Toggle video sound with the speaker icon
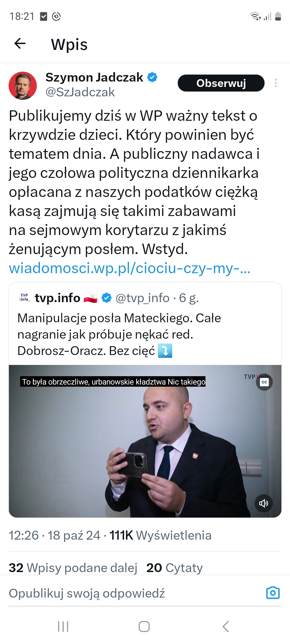Viewport: 290px width, 644px height. coord(264,503)
